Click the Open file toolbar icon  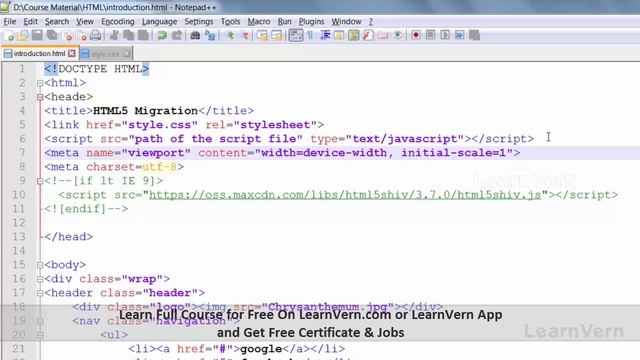tap(22, 36)
